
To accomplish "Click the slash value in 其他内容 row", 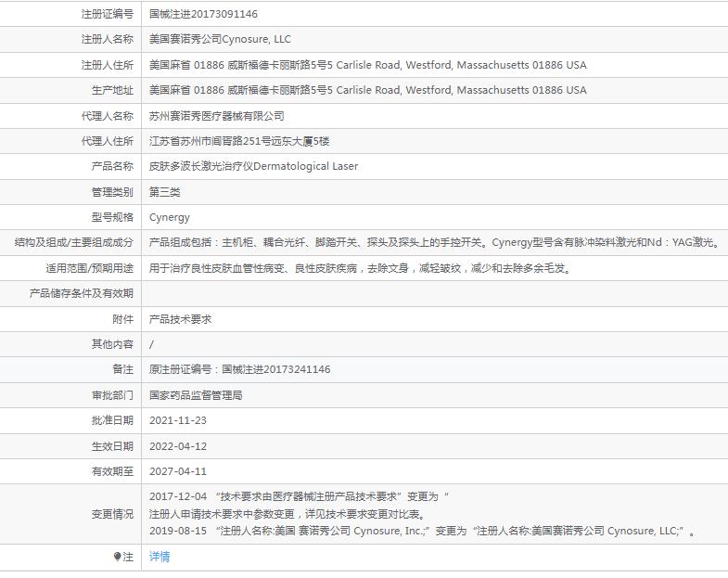I will tap(151, 344).
